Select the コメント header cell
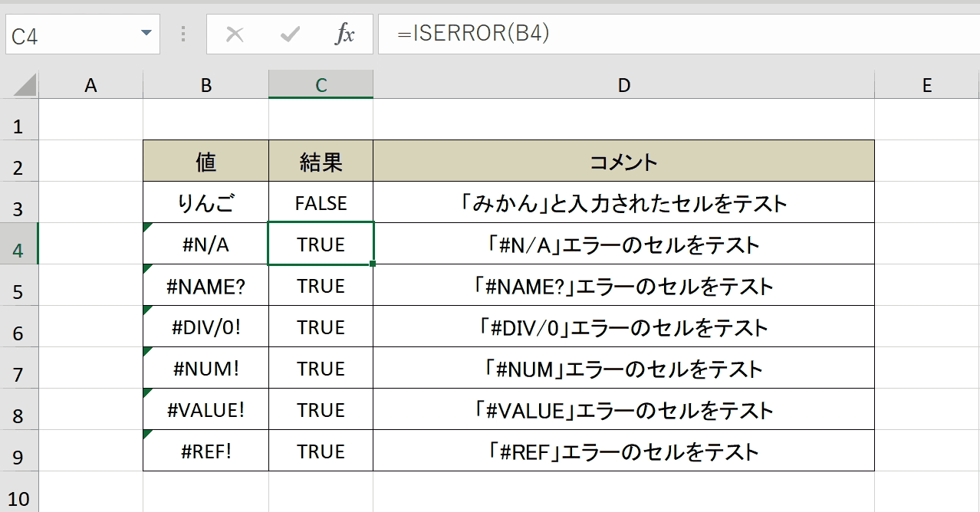This screenshot has height=512, width=980. pyautogui.click(x=623, y=161)
